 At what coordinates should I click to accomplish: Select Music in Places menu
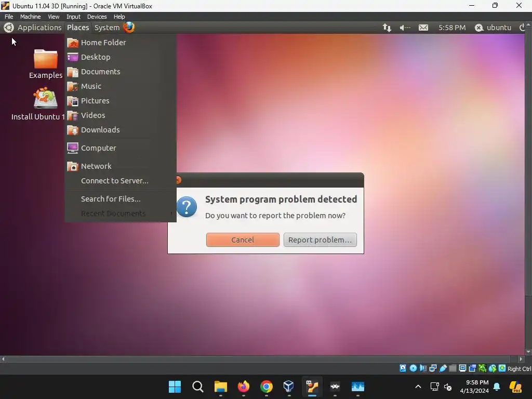(121, 86)
